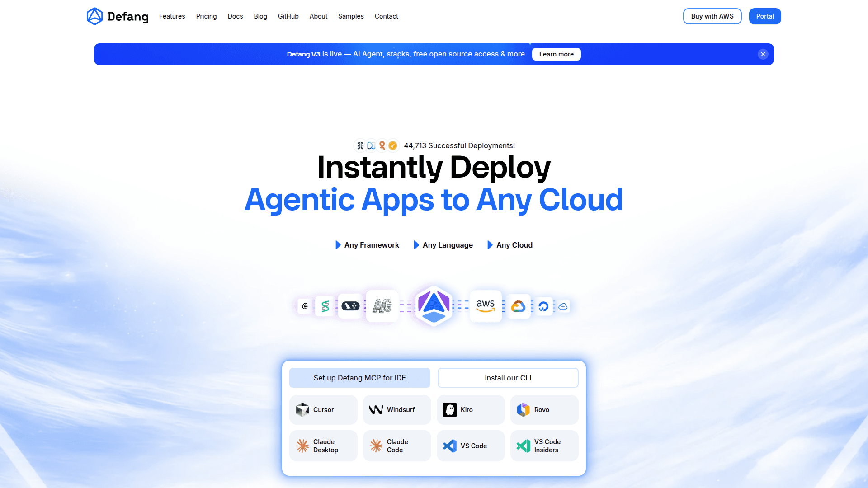Click the cloud plus icon
868x488 pixels.
point(563,306)
